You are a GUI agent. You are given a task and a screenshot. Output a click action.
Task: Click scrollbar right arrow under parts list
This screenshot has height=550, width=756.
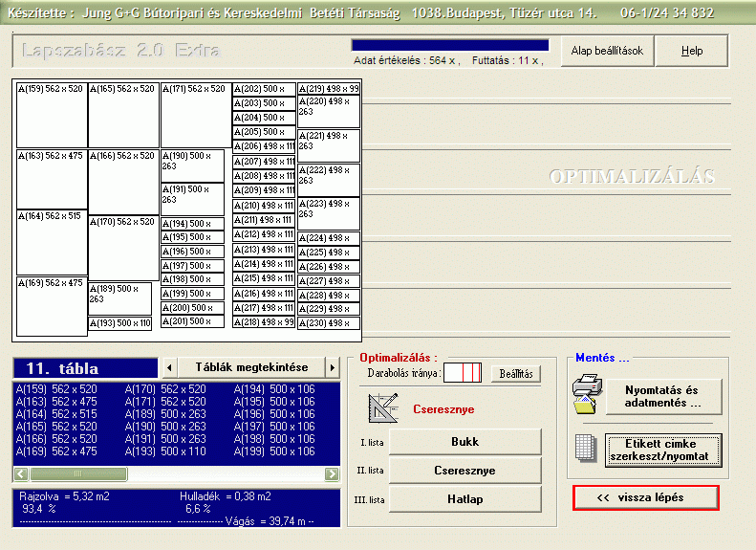pyautogui.click(x=332, y=473)
